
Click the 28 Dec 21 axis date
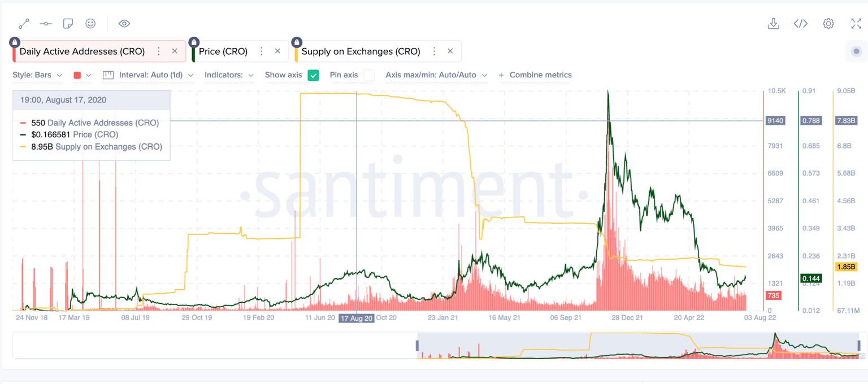(627, 318)
